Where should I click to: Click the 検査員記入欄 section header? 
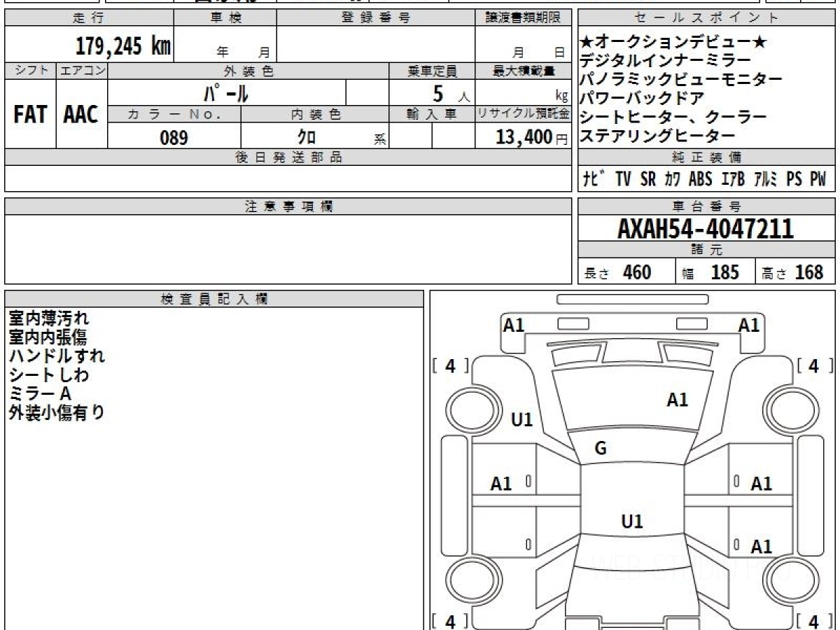[214, 299]
